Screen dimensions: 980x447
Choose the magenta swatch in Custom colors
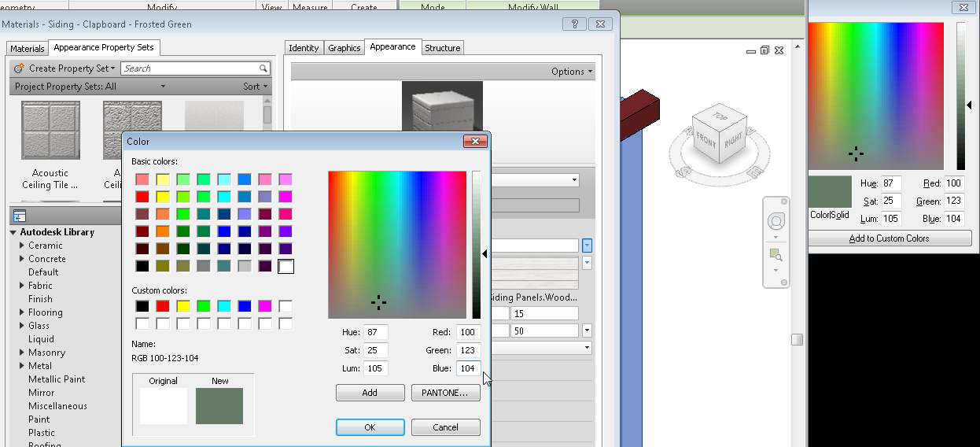tap(265, 306)
